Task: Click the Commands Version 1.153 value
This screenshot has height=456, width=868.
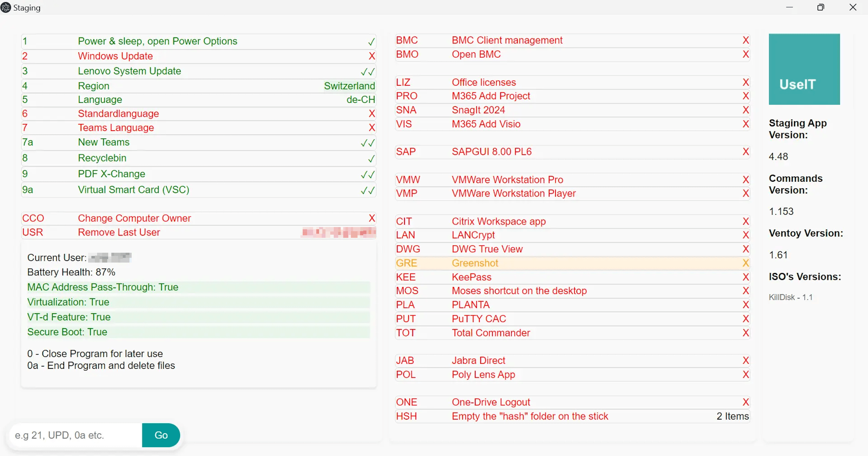Action: (x=781, y=212)
